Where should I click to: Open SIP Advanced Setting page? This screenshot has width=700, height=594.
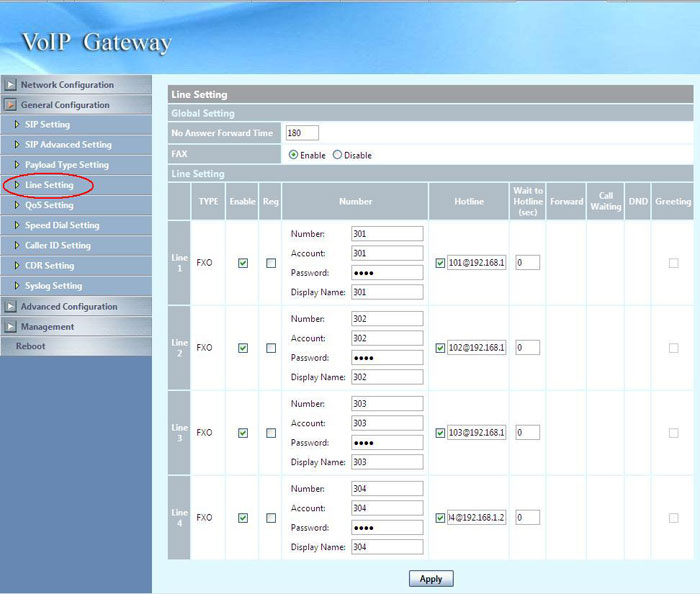(x=68, y=145)
